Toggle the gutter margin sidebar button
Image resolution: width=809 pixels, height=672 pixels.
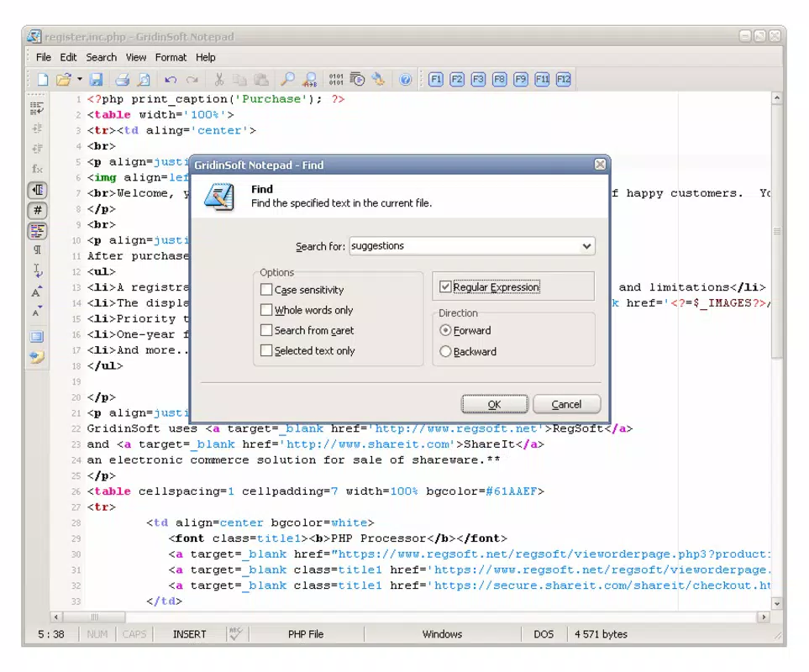click(x=37, y=190)
